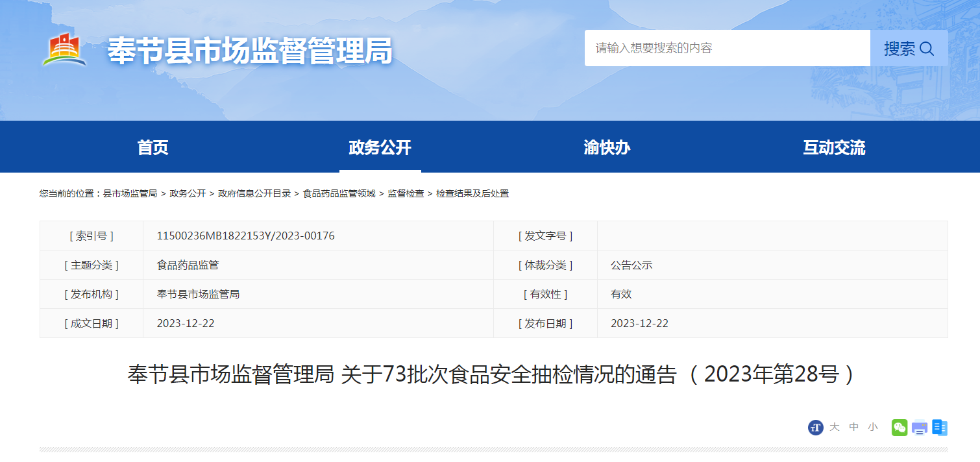Click the printer icon to print page
Viewport: 980px width, 462px height.
[919, 427]
